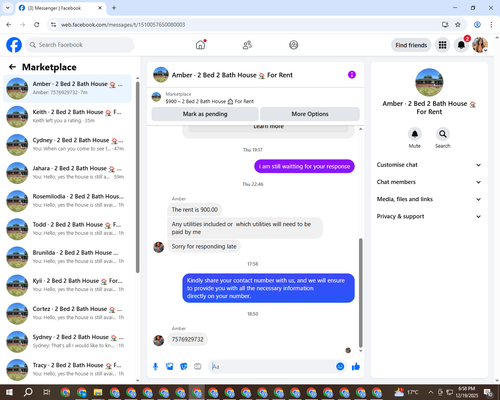Click the purple conversation information icon

352,75
